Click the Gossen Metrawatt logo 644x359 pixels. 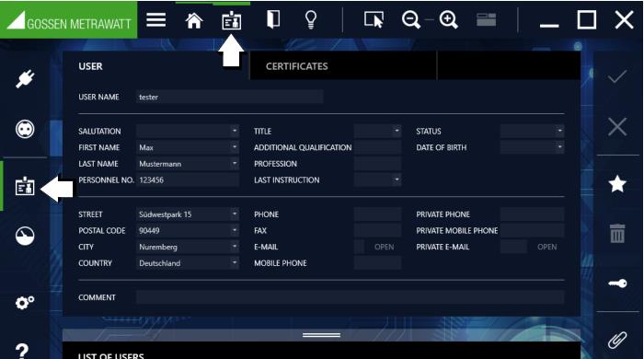(69, 20)
